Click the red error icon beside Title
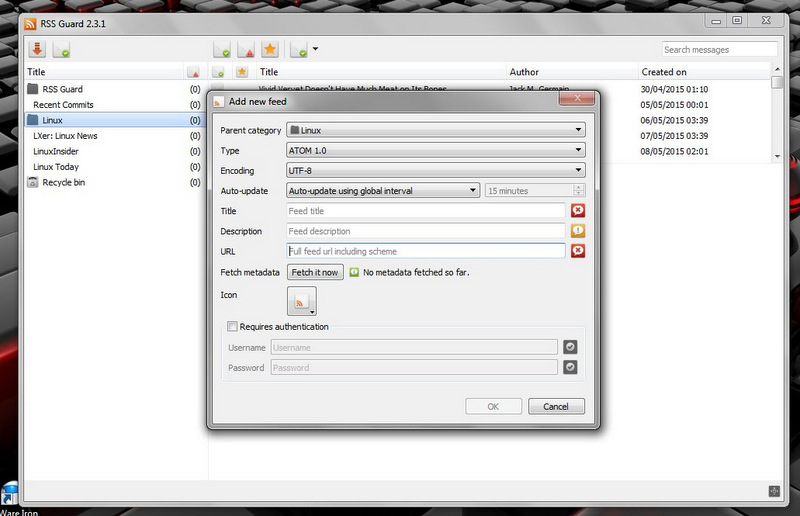 click(x=578, y=210)
